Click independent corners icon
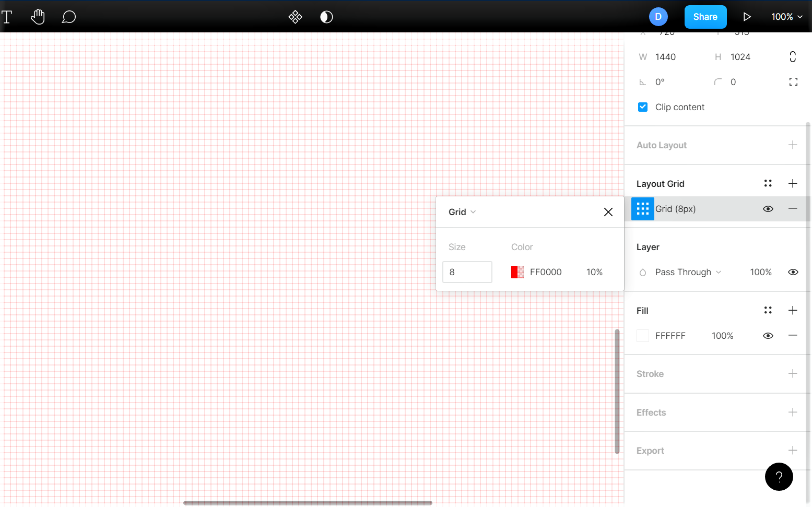Screen dimensions: 812x507 (x=793, y=82)
